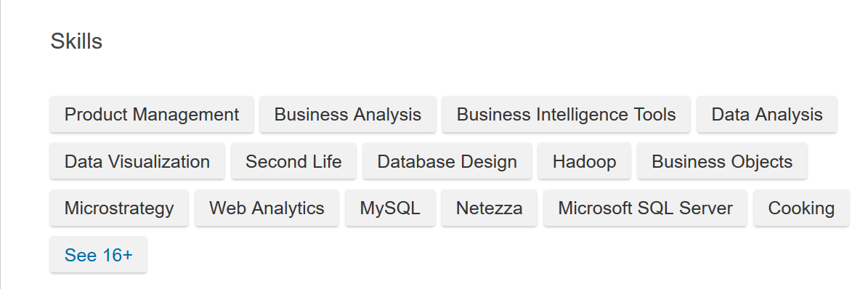Select the Netezza skill tag
This screenshot has height=289, width=868.
489,208
